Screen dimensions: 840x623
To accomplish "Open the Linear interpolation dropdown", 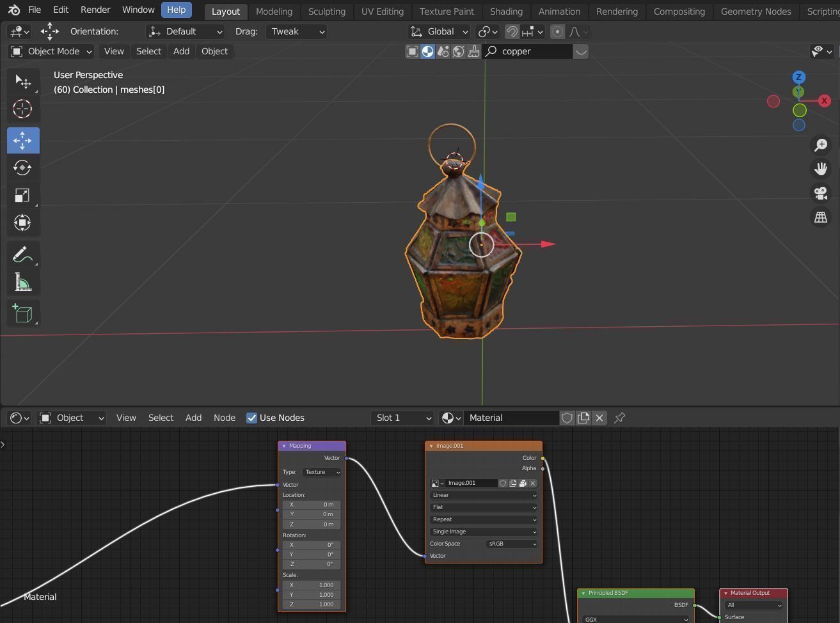I will (x=484, y=495).
